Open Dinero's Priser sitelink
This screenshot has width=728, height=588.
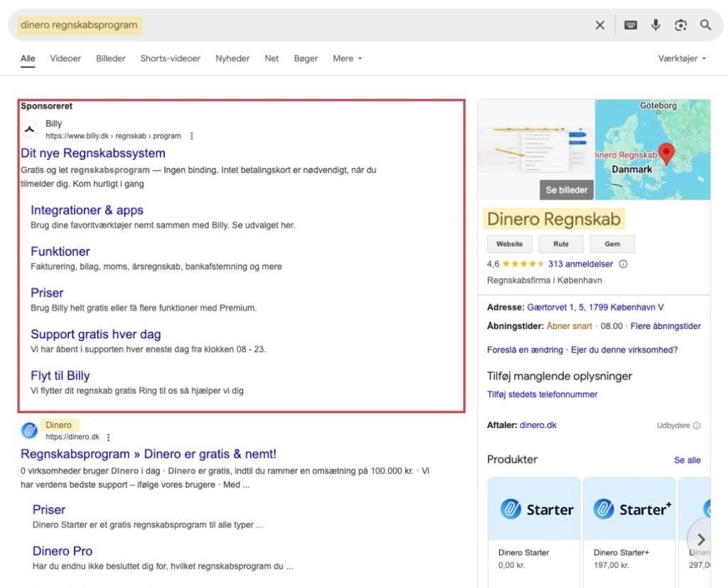click(49, 510)
